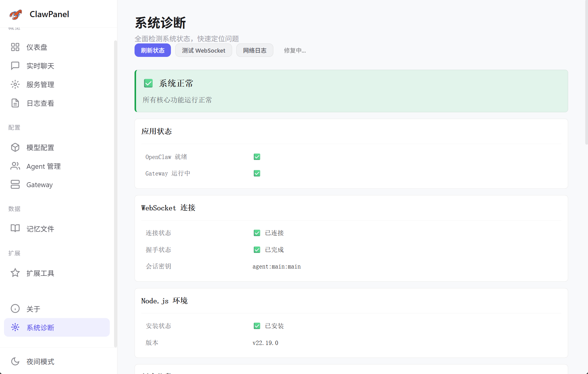Click the OpenClaw 就绪 checkbox
The image size is (588, 374).
pyautogui.click(x=257, y=157)
